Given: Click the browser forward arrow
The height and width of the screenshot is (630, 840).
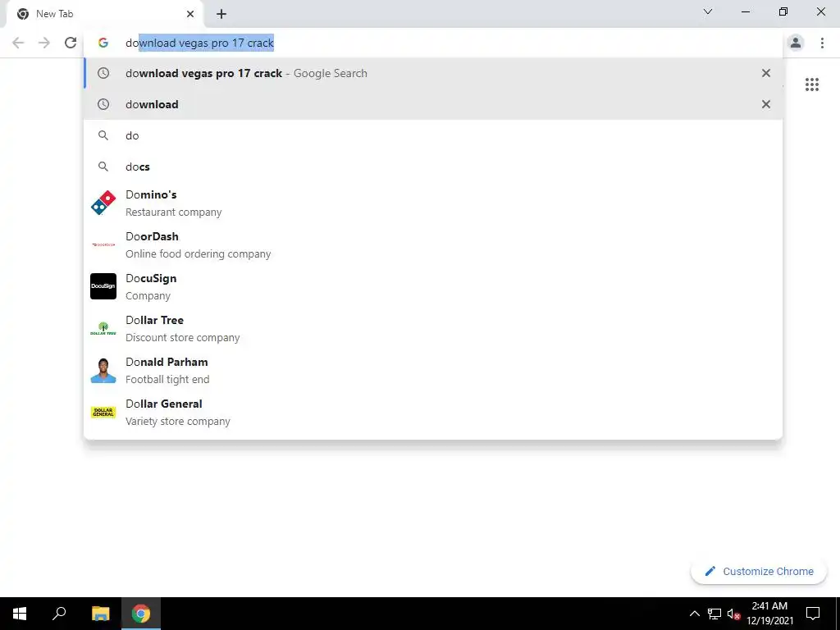Looking at the screenshot, I should [44, 43].
